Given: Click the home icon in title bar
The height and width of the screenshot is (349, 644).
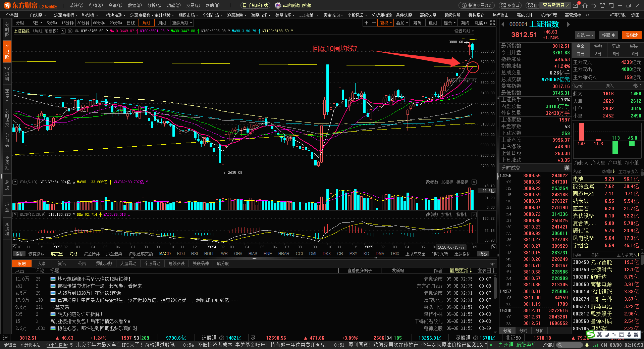Looking at the screenshot, I should (585, 5).
